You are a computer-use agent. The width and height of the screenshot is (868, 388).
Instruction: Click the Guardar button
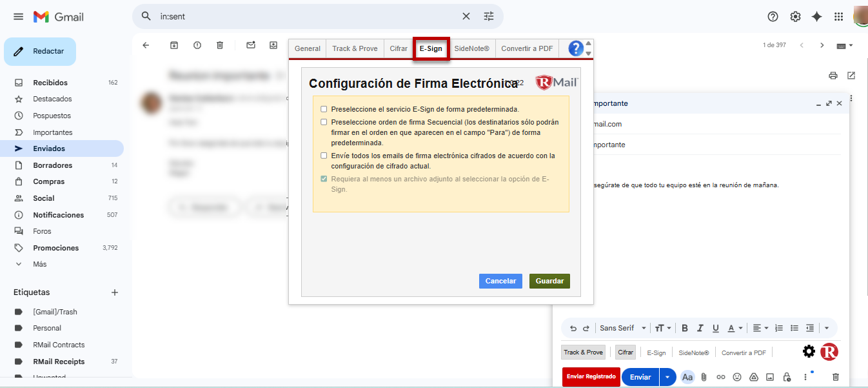(x=549, y=281)
